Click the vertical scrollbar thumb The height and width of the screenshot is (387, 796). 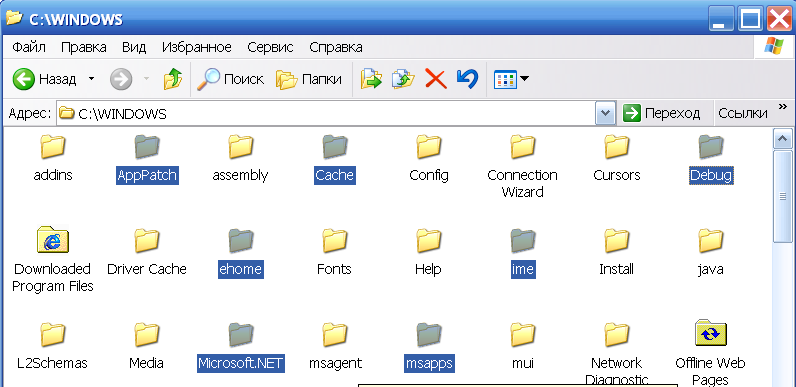(782, 197)
